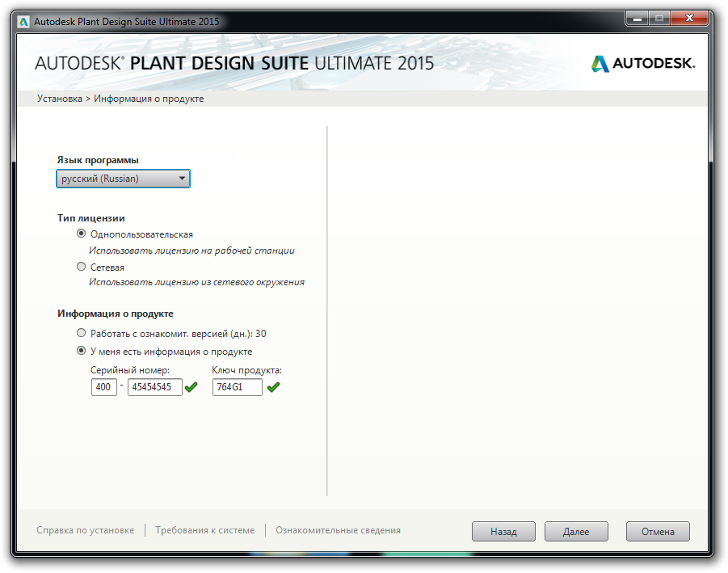This screenshot has width=728, height=573.
Task: Select the Однопользовательская license radio button
Action: point(82,234)
